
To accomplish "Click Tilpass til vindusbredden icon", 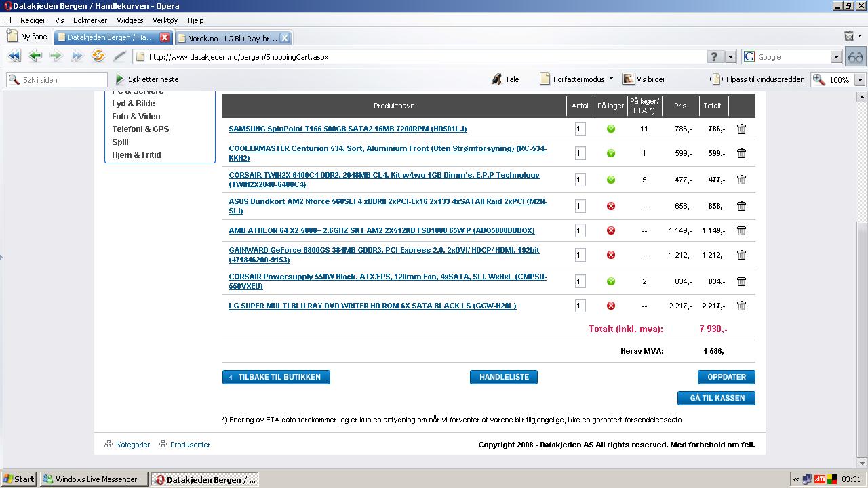I will point(716,79).
